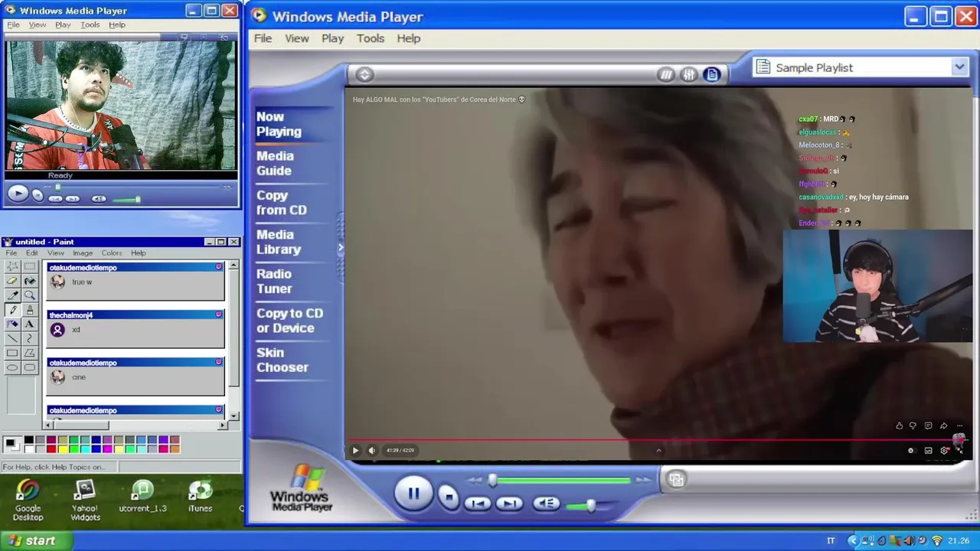Pick the yellow color swatch in Paint

coord(62,448)
